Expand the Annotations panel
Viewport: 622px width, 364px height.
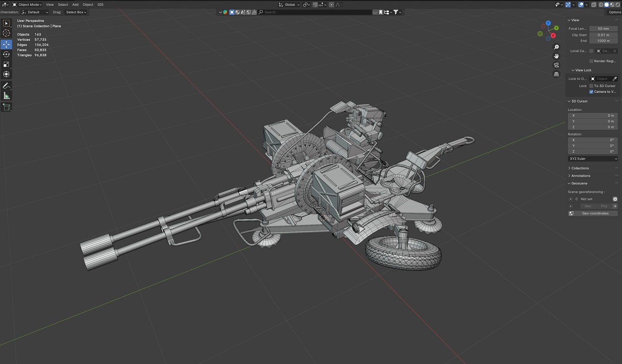(579, 176)
